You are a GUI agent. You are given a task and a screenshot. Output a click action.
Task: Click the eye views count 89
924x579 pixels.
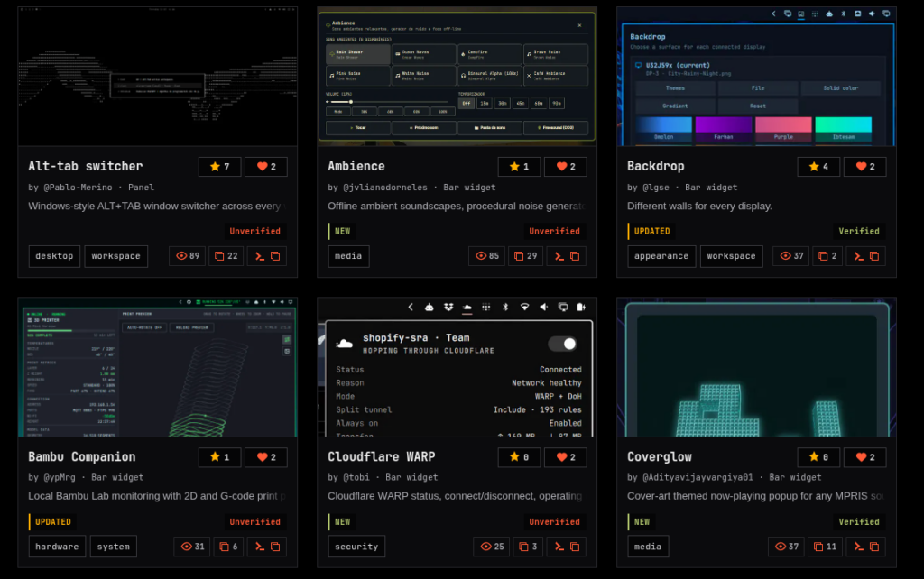pos(188,256)
